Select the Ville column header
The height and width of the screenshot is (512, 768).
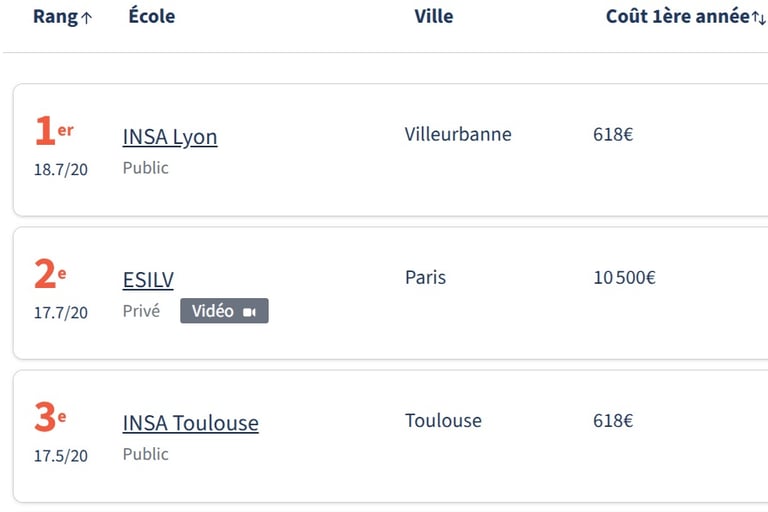pos(434,16)
